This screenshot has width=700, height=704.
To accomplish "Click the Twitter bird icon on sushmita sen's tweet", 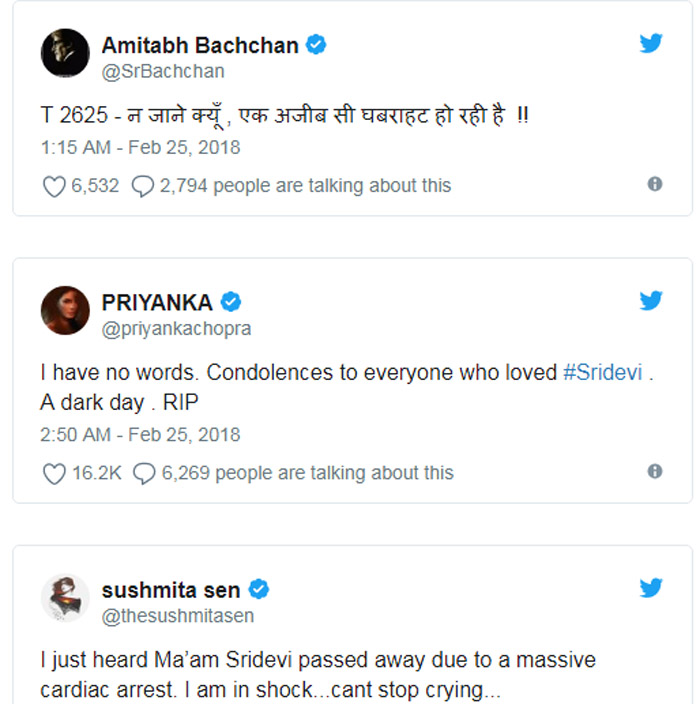I will (x=651, y=587).
